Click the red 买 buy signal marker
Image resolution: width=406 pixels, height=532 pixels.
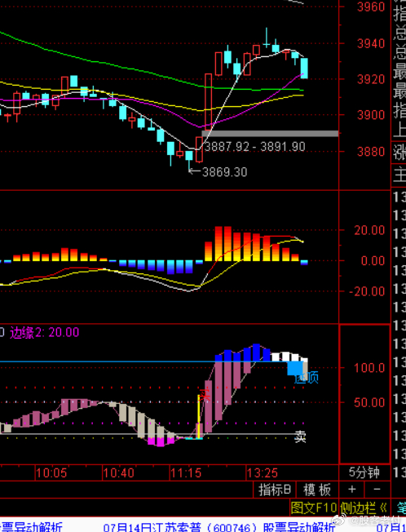[x=205, y=394]
